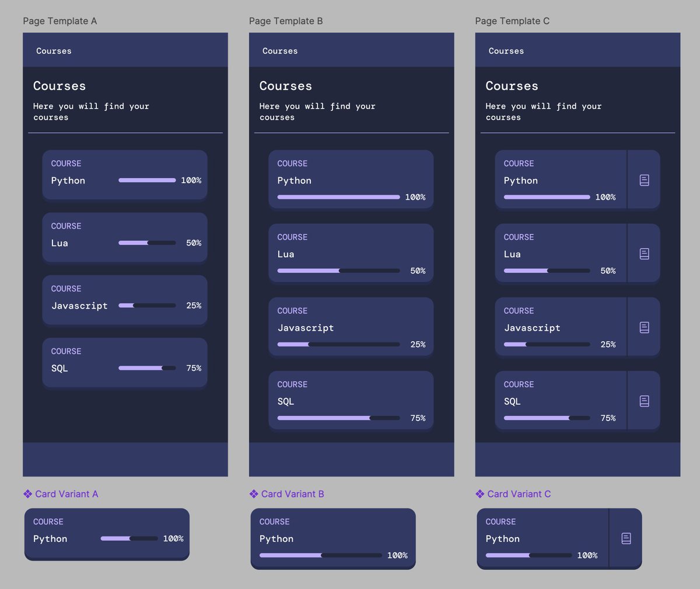Click the Python progress bar in Template B

click(339, 197)
